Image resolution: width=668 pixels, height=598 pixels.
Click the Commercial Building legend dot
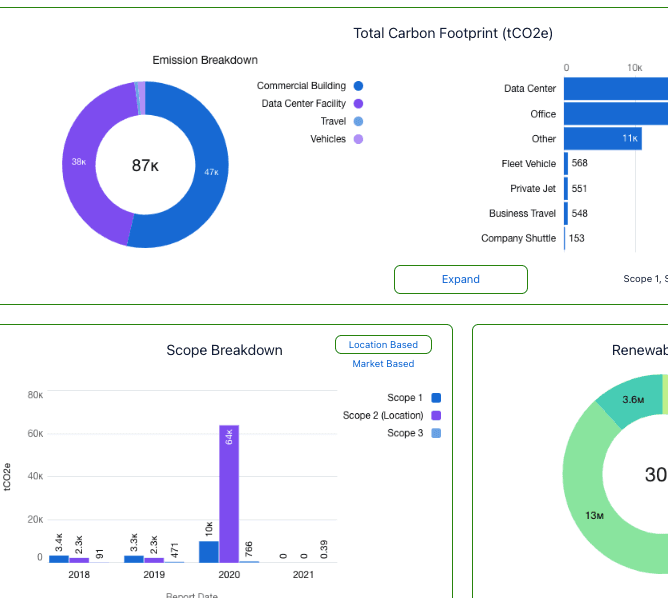coord(358,86)
